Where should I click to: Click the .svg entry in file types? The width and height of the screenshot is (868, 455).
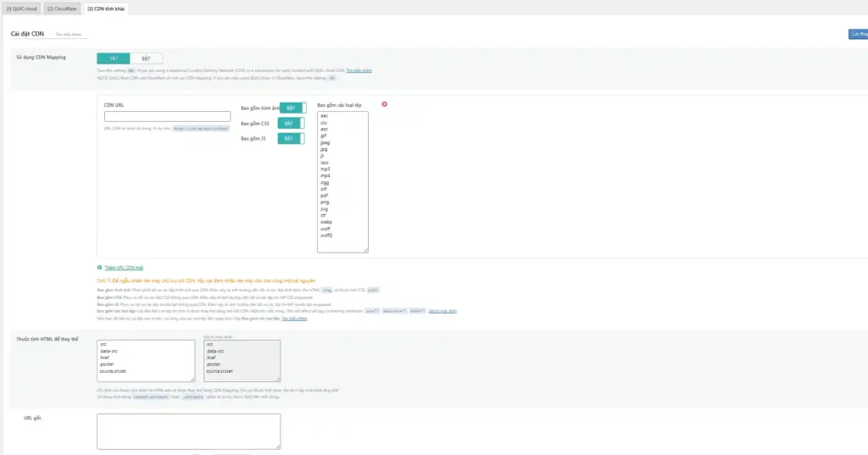click(x=324, y=209)
